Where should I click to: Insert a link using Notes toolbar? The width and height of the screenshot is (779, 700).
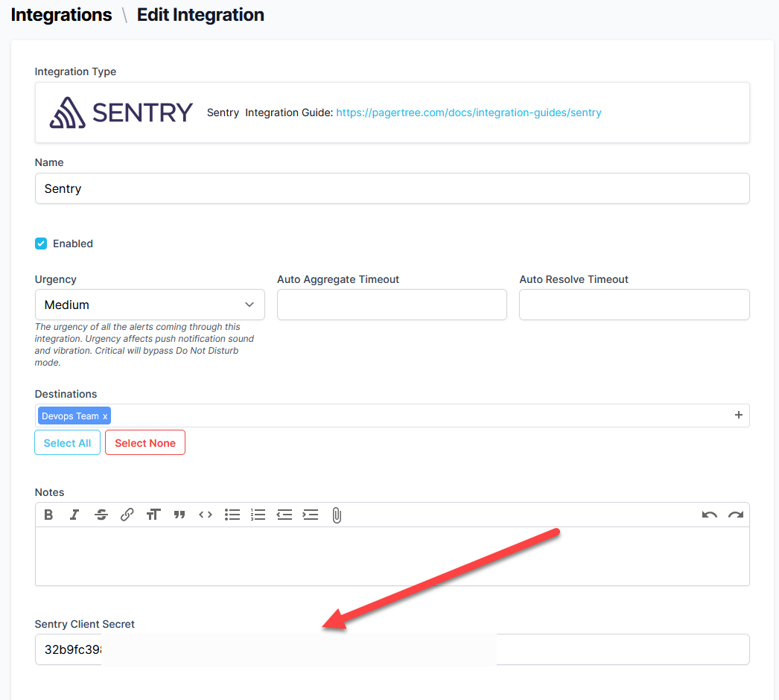pos(127,515)
